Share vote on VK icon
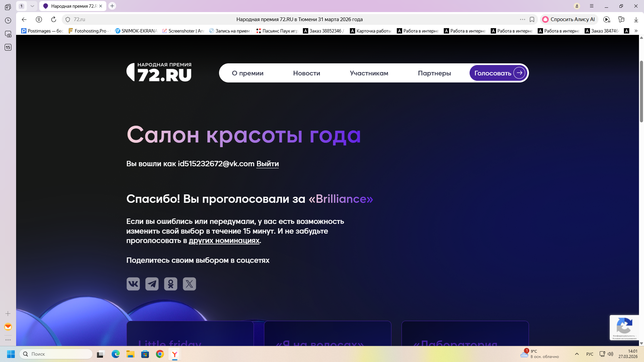 point(133,284)
